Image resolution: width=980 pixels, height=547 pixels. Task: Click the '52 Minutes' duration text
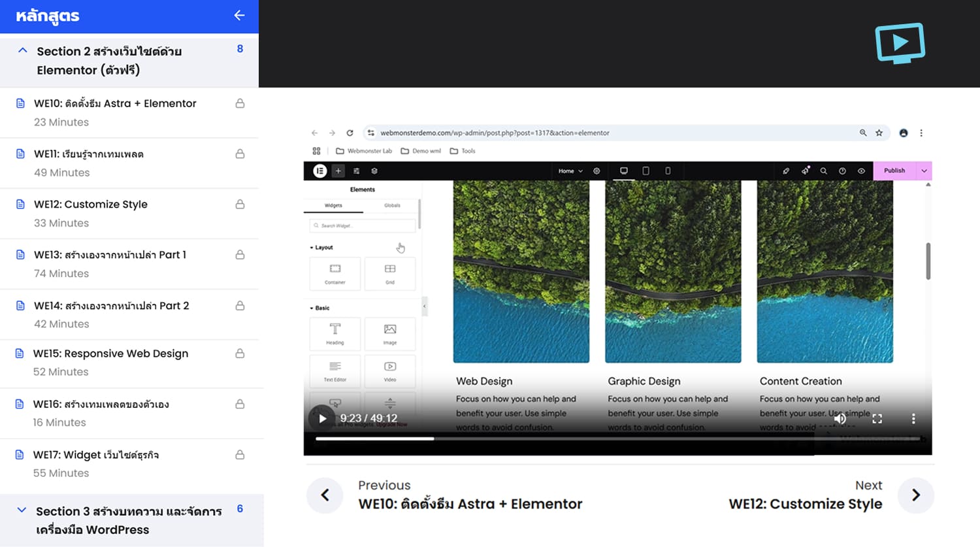61,371
